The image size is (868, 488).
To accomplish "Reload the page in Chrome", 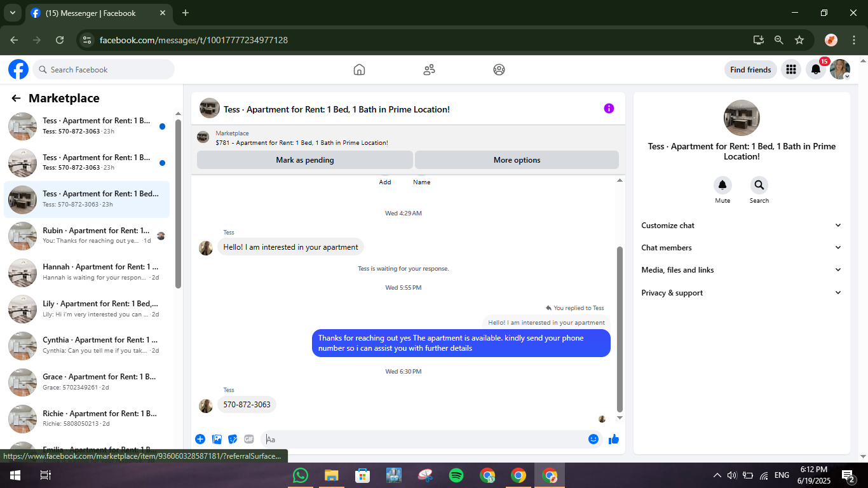I will pos(60,40).
